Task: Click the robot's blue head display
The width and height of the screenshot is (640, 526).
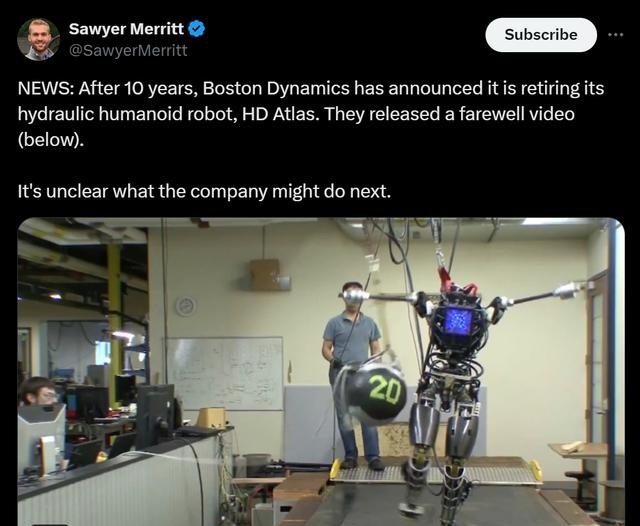Action: pos(458,321)
